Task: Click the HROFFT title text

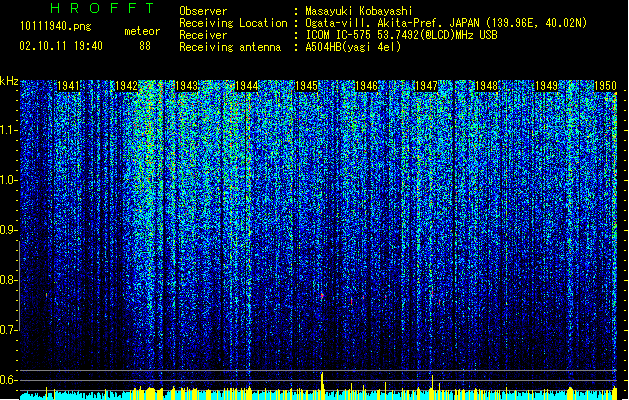Action: [x=103, y=8]
